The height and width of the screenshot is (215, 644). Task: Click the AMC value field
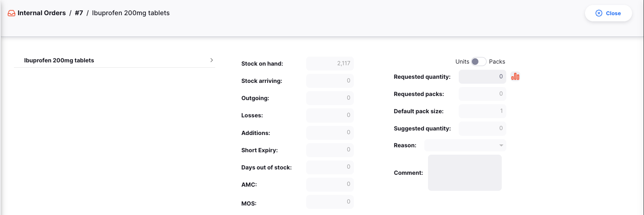pos(330,184)
